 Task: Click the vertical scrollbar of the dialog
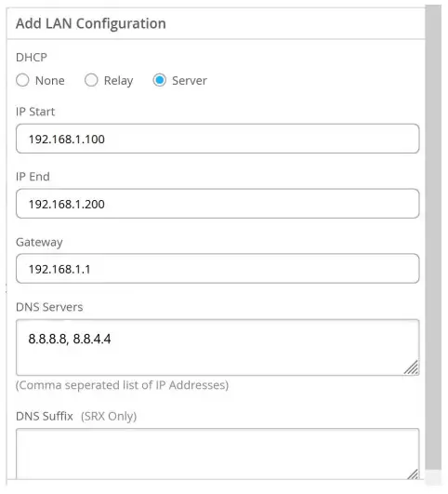433,238
